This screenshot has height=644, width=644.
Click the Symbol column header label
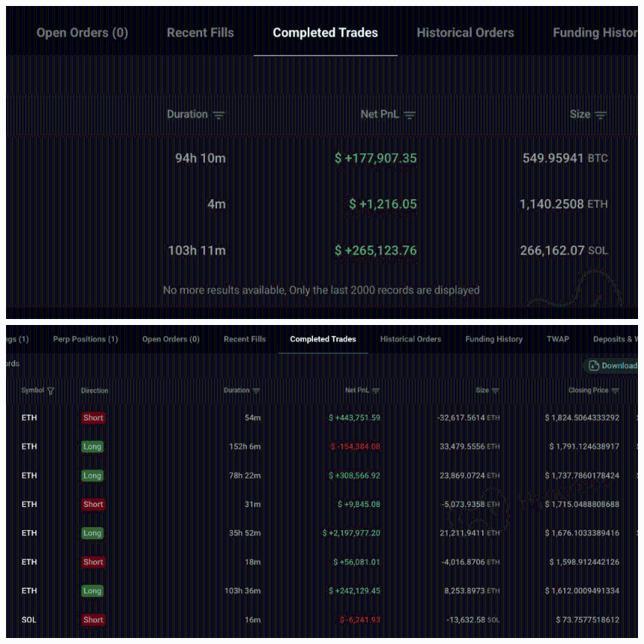[x=32, y=390]
